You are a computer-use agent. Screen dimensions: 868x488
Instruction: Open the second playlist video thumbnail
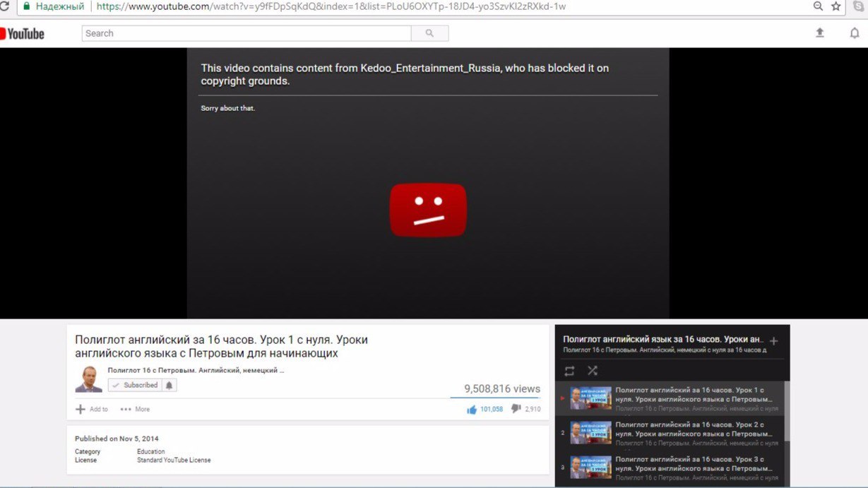pos(591,433)
